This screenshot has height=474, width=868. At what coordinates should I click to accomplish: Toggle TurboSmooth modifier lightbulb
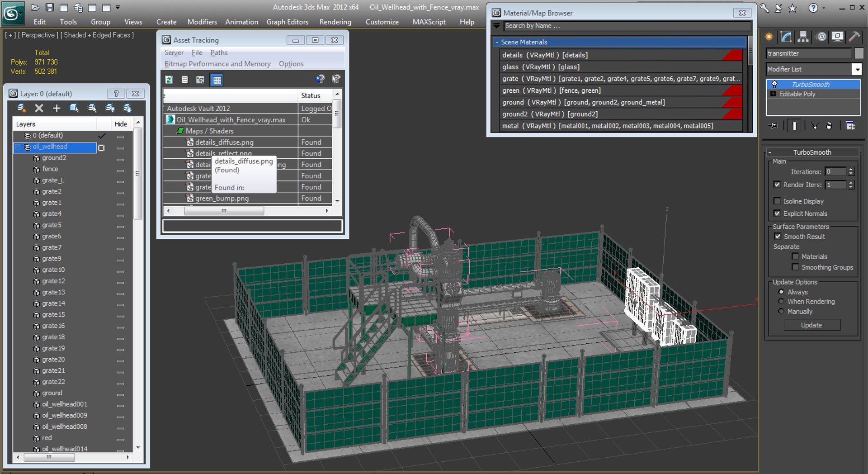(774, 85)
